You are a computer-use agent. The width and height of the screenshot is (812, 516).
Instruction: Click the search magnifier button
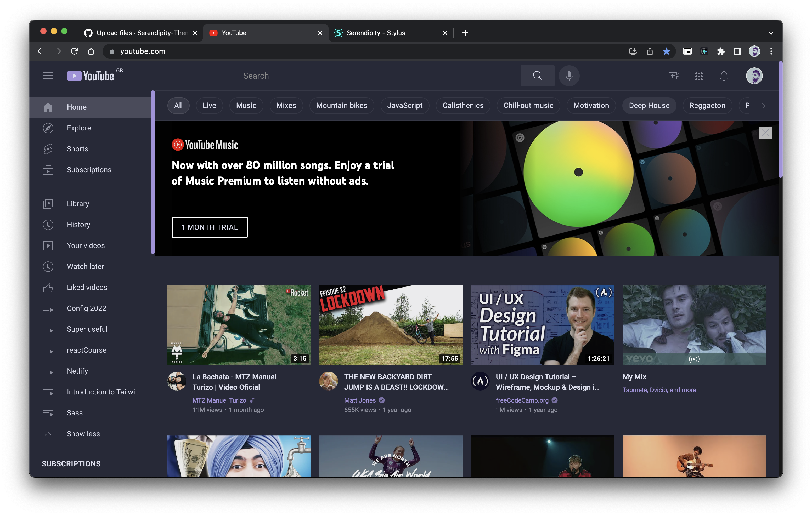pos(538,76)
